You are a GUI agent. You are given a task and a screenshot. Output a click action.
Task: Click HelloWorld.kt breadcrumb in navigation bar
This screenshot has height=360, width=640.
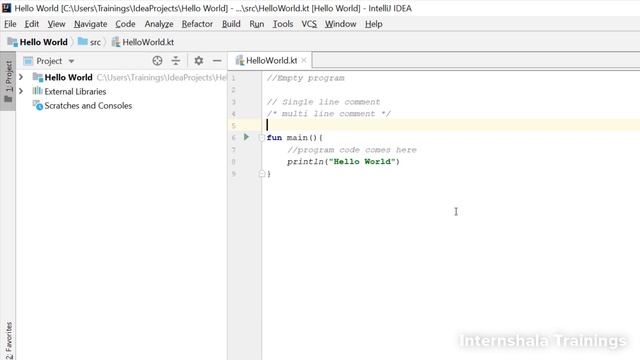(x=143, y=42)
